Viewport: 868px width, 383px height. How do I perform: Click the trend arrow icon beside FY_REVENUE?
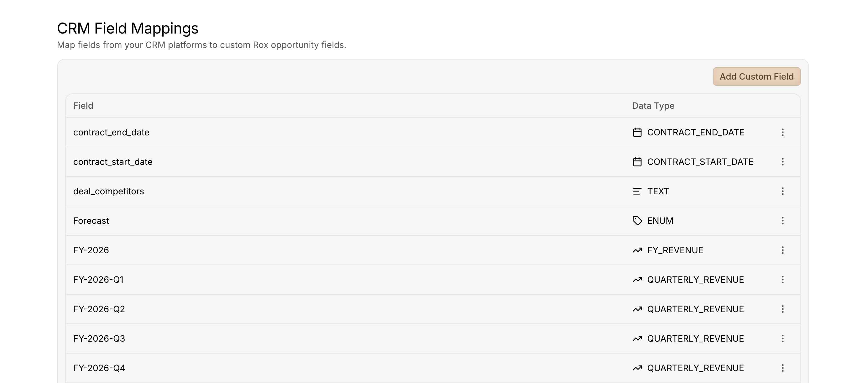[637, 250]
